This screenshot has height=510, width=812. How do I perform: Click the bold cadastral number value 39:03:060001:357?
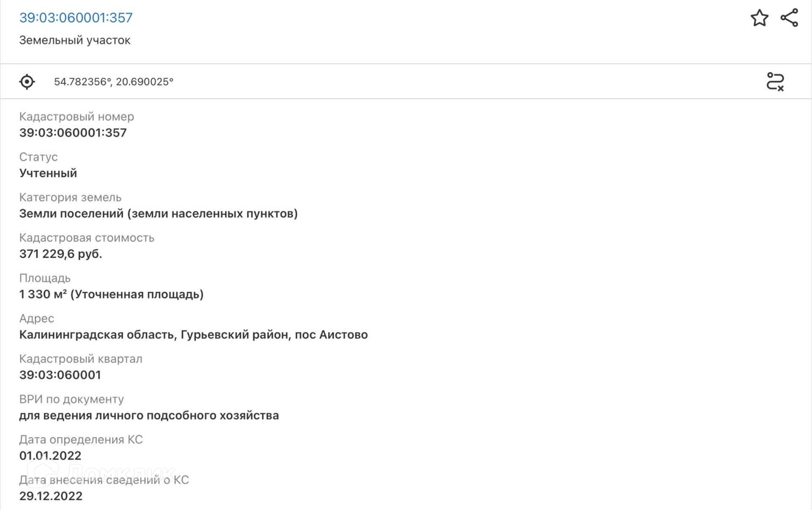[x=73, y=133]
